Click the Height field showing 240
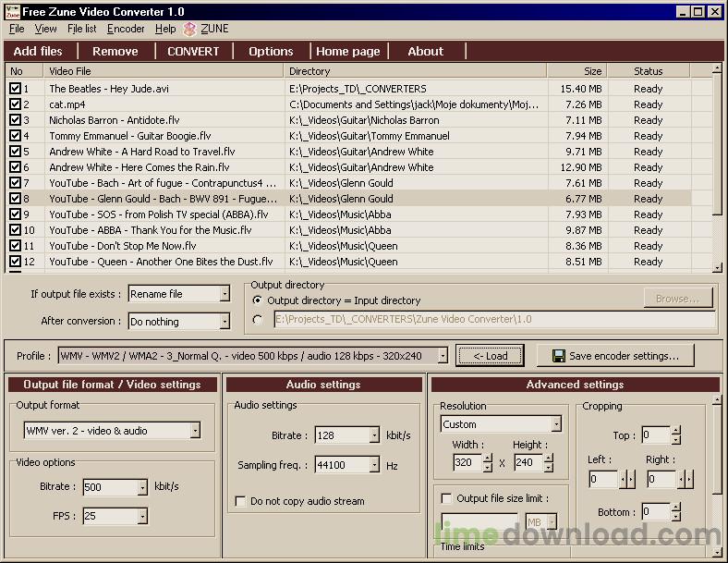The width and height of the screenshot is (728, 563). point(528,462)
